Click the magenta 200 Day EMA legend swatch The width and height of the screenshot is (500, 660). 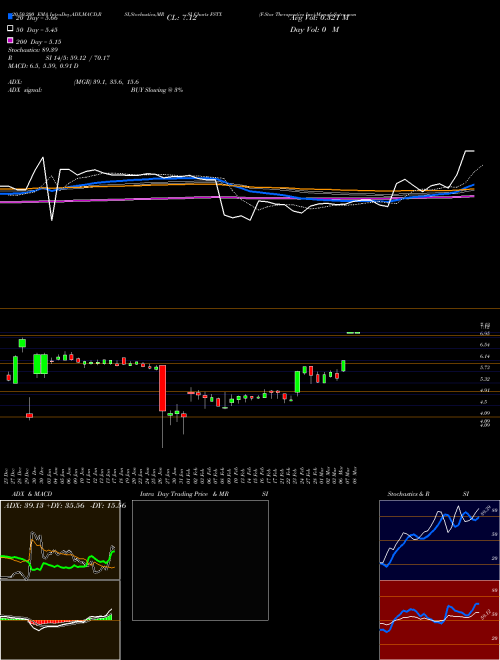10,41
